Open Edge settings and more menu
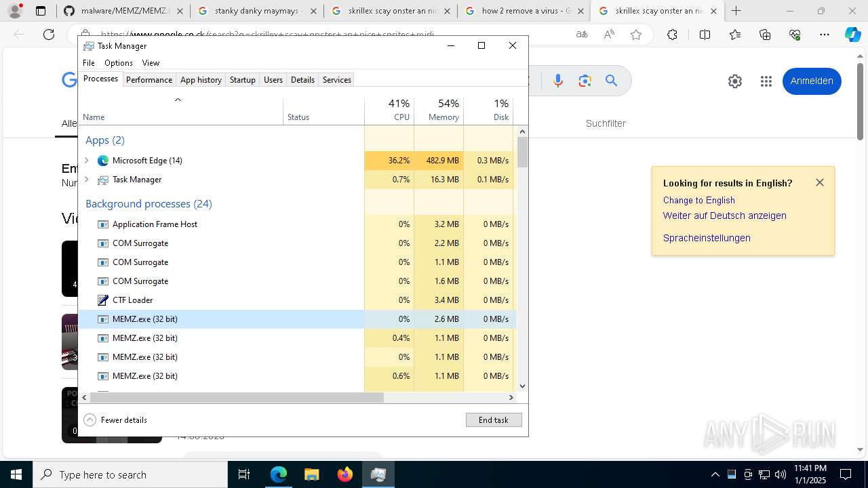868x488 pixels. pos(825,35)
